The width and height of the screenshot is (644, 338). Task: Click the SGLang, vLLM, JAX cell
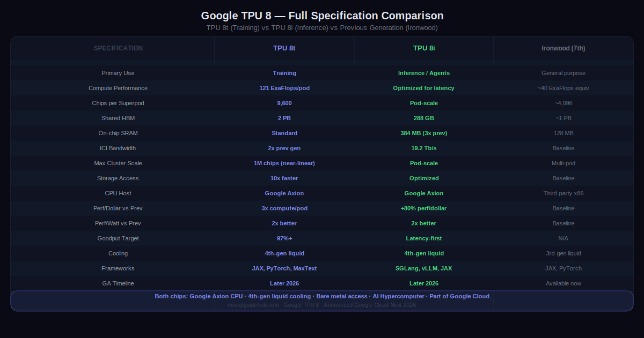tap(424, 268)
